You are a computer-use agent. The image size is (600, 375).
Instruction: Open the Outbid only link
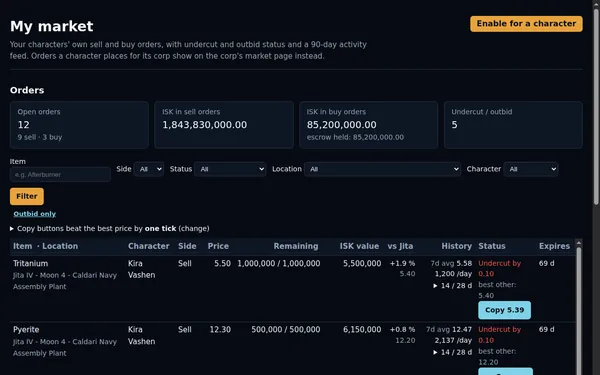35,214
